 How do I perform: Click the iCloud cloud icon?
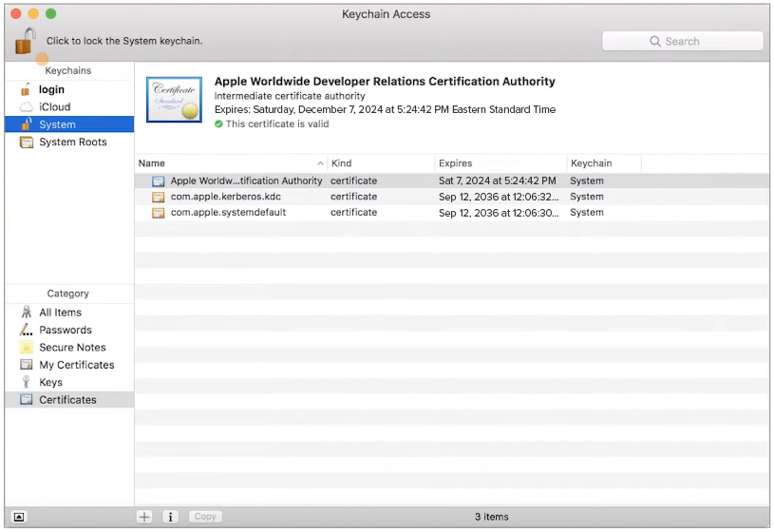click(x=27, y=106)
